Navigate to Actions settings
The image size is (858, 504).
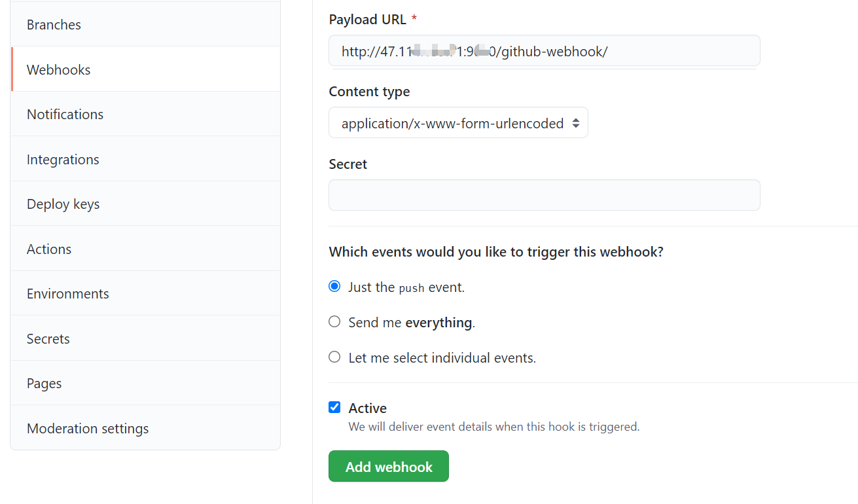(145, 249)
